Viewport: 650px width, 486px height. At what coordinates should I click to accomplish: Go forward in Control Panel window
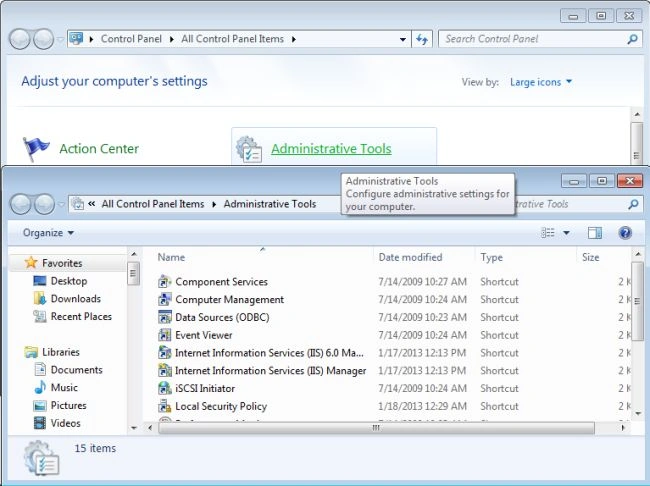(x=44, y=39)
